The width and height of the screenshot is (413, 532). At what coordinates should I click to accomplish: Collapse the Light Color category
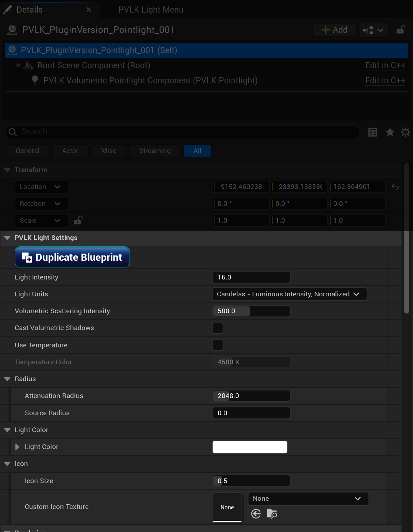(x=7, y=430)
